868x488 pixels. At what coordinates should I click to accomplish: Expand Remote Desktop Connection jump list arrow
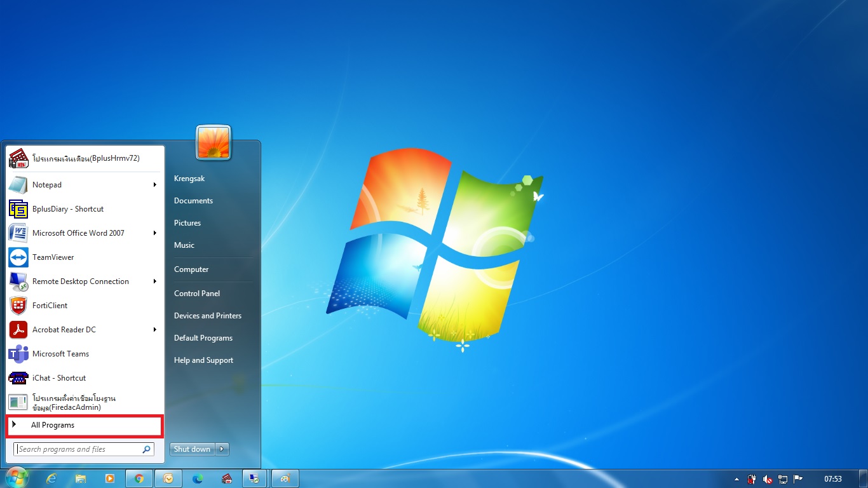tap(154, 281)
